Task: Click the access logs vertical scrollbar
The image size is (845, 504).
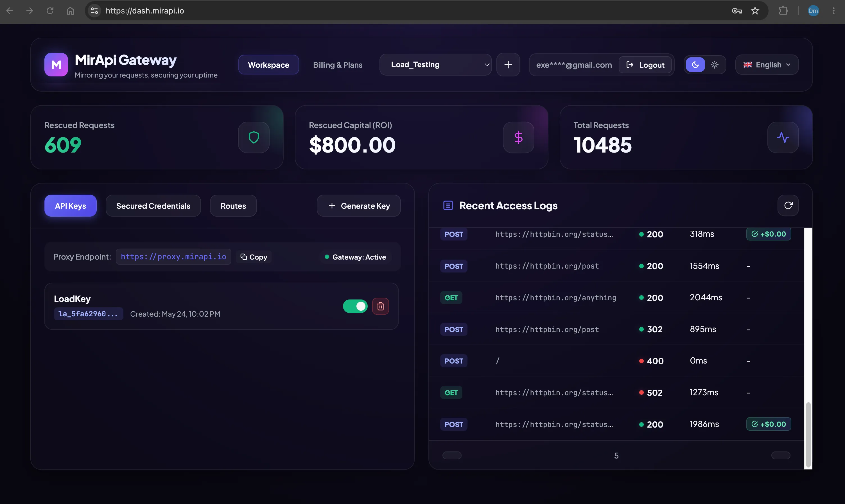Action: 808,435
